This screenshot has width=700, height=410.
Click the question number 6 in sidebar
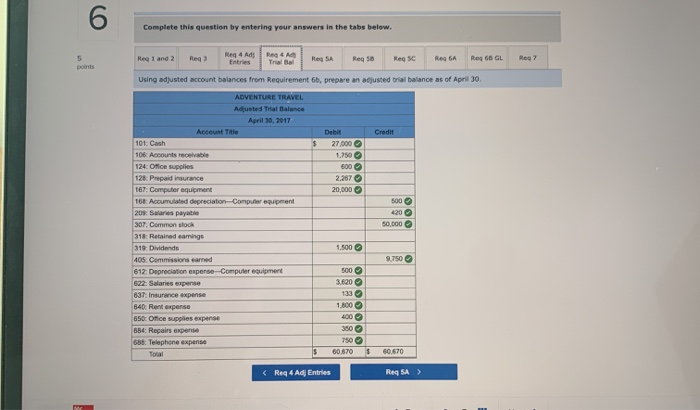pos(98,19)
